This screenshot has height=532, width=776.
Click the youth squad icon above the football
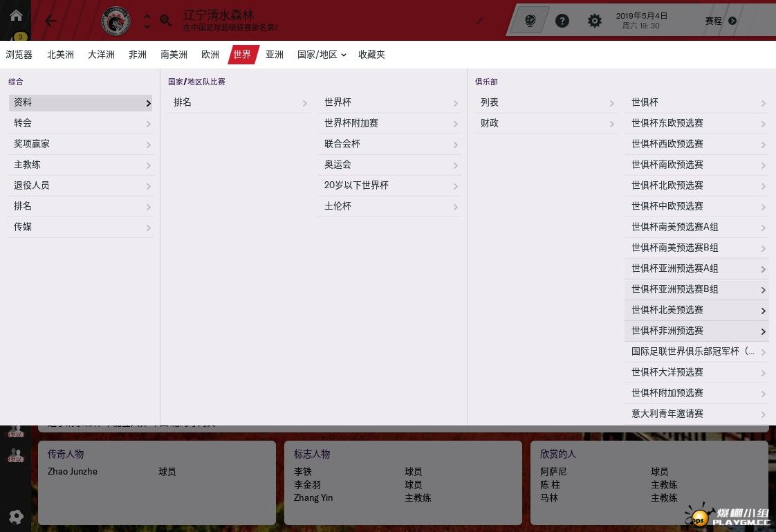15,457
